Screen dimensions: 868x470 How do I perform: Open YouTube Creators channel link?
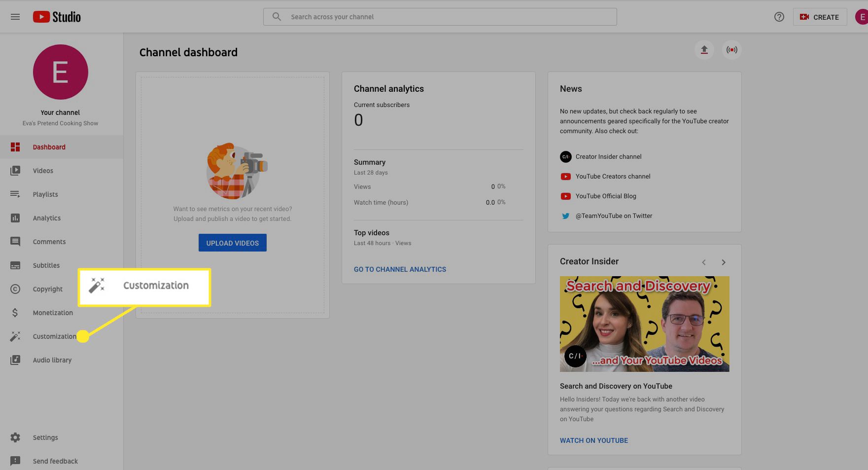[x=613, y=177]
